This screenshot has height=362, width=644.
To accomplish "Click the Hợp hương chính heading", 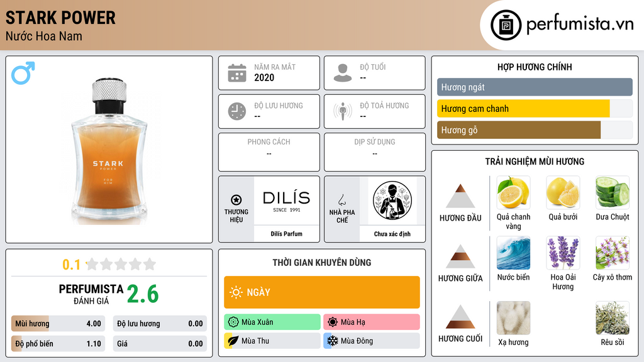I will (535, 67).
